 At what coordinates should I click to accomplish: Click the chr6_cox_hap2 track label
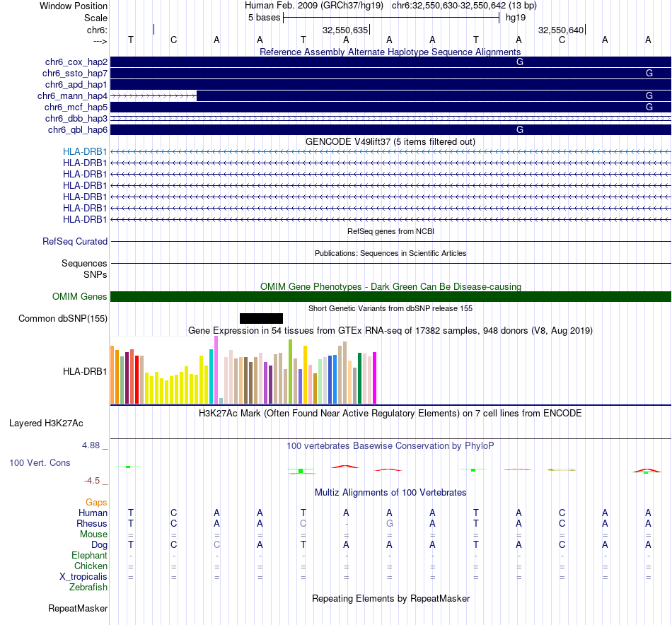76,62
